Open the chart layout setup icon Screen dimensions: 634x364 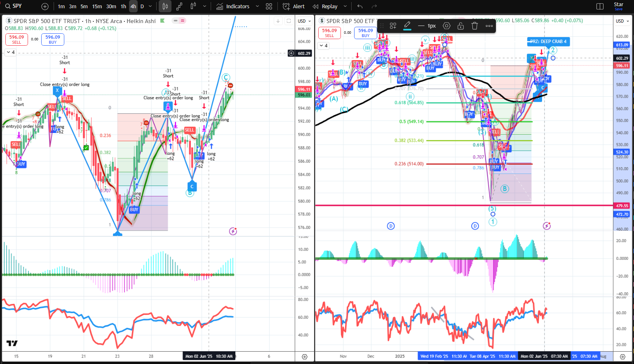click(x=600, y=7)
